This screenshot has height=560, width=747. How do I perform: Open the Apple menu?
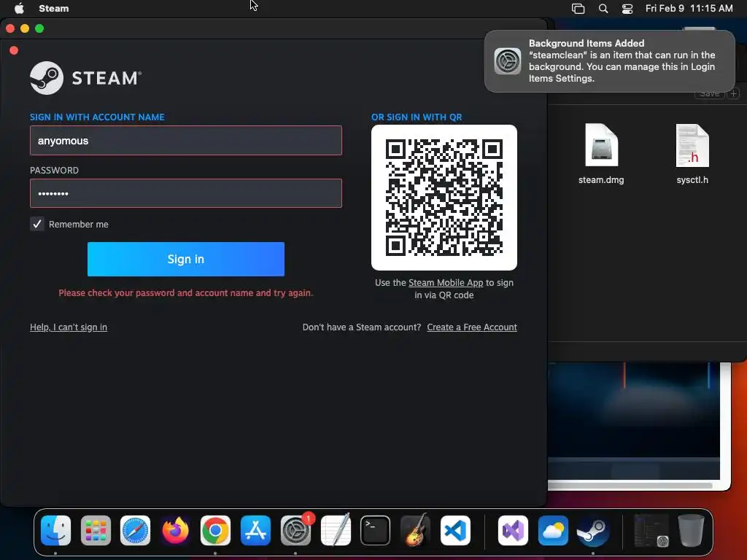pyautogui.click(x=19, y=8)
